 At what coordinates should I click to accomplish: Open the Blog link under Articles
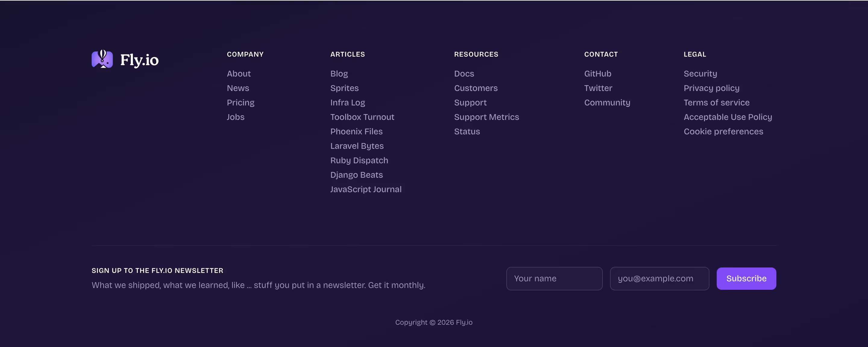pyautogui.click(x=339, y=73)
